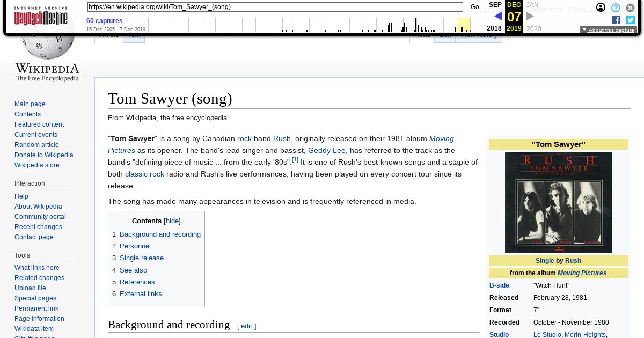
Task: Click the Tom Sawyer single cover image
Action: pyautogui.click(x=558, y=202)
